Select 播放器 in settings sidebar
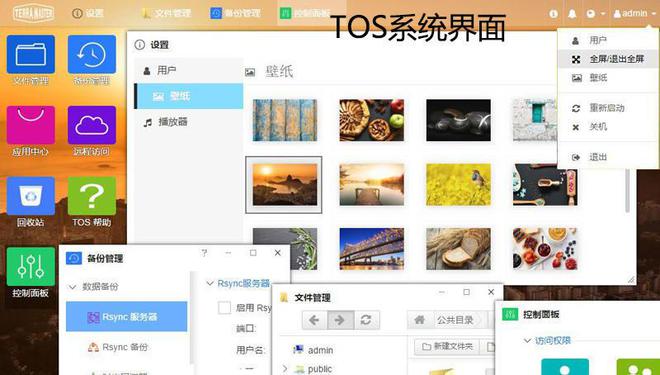660x375 pixels. pos(189,122)
